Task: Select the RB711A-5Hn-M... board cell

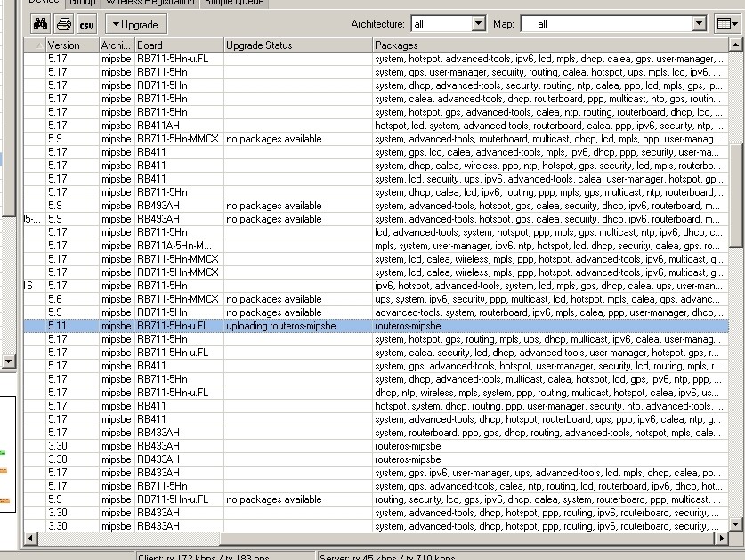Action: point(179,246)
